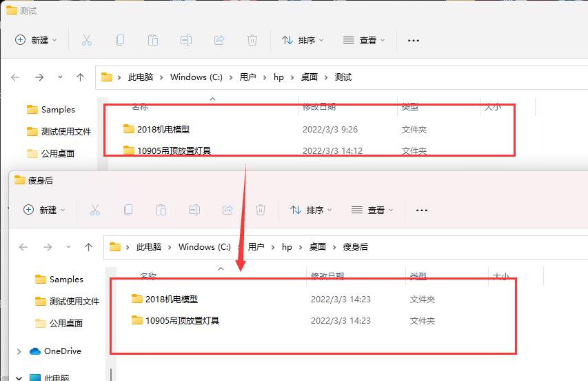The image size is (588, 381).
Task: Click Copy icon in 测试 window toolbar
Action: [x=120, y=40]
